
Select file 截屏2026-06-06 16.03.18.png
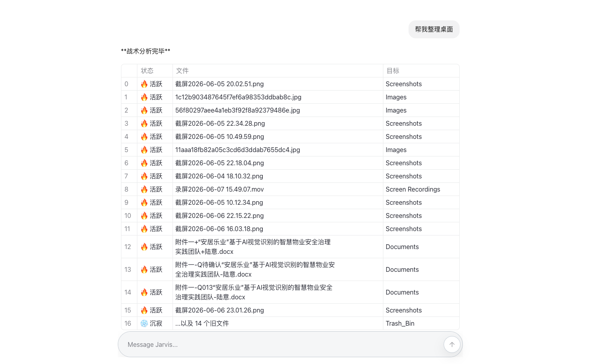[x=219, y=229]
